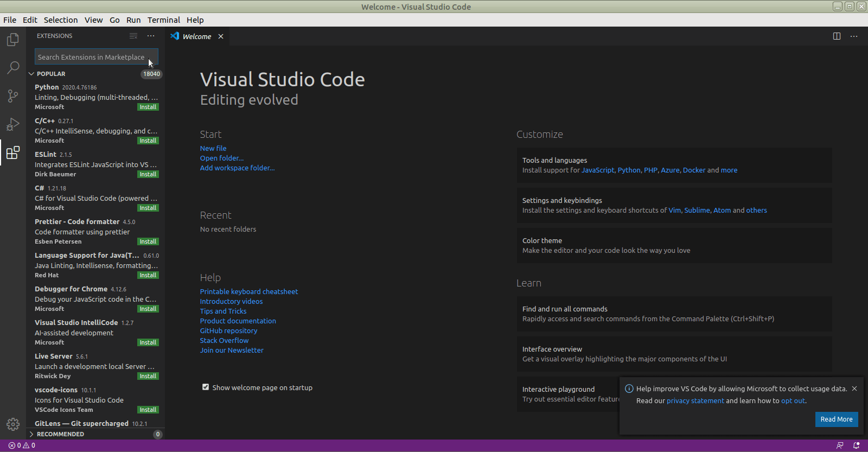The image size is (868, 452).
Task: Close the Welcome tab
Action: click(221, 36)
